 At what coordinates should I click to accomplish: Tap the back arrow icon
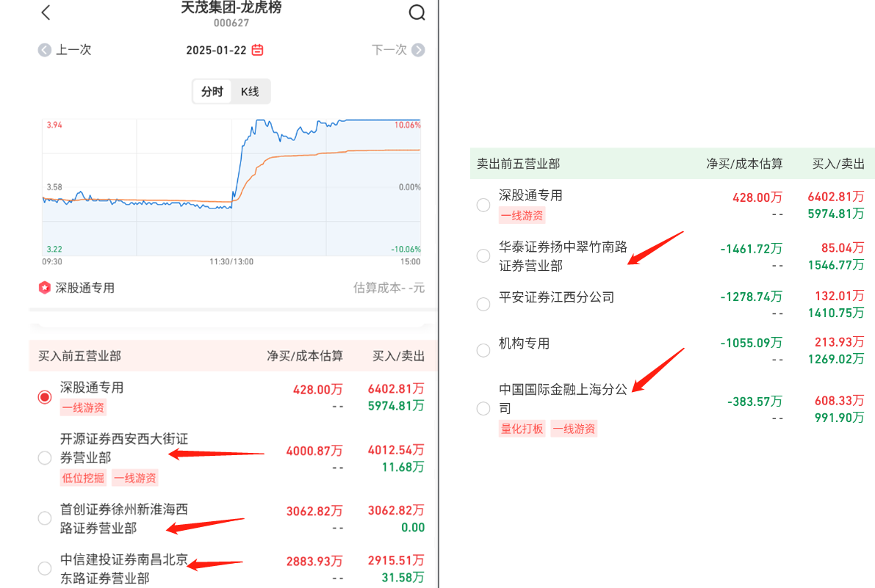(x=46, y=12)
